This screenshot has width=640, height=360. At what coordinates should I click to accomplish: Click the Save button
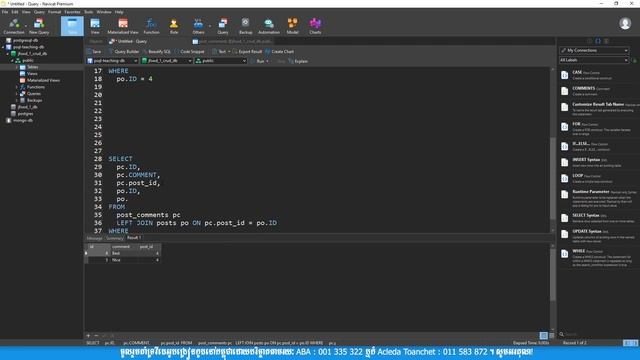pyautogui.click(x=93, y=52)
